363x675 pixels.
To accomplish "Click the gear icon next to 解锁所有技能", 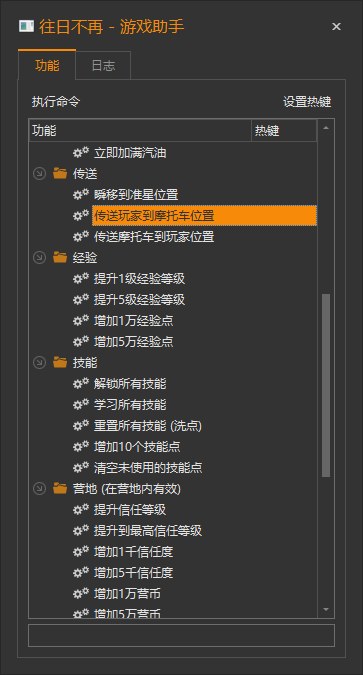I will coord(81,383).
